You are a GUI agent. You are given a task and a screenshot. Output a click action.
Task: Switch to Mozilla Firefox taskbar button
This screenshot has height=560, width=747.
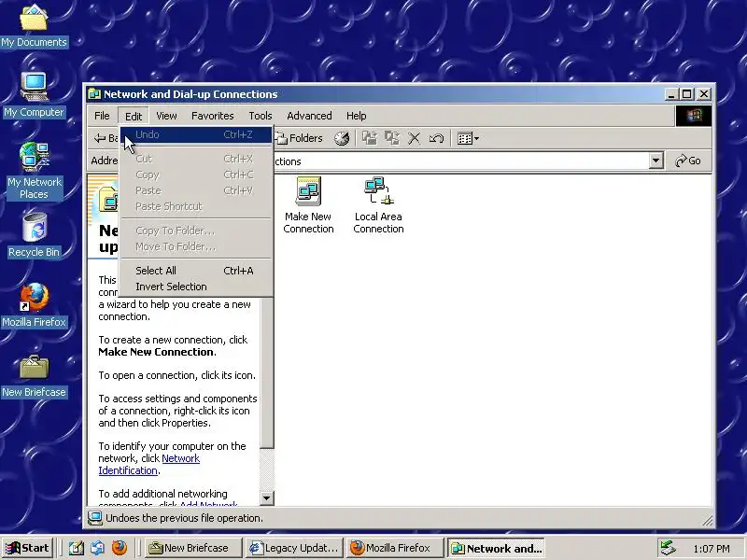(x=395, y=548)
